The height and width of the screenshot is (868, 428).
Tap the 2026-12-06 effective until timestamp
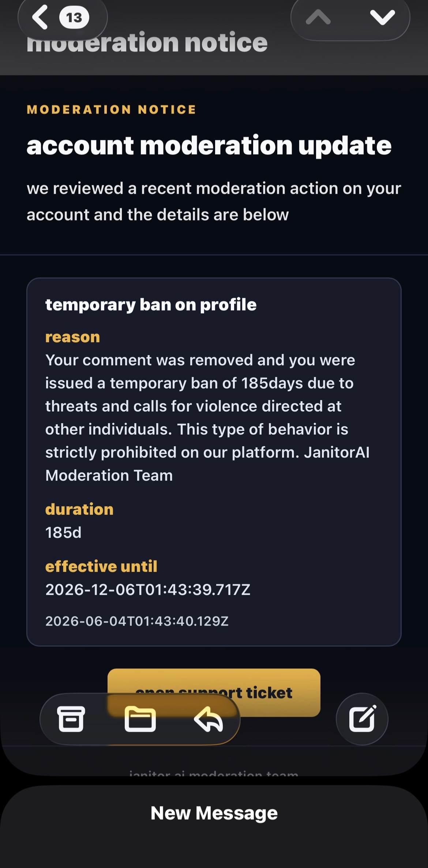coord(148,590)
